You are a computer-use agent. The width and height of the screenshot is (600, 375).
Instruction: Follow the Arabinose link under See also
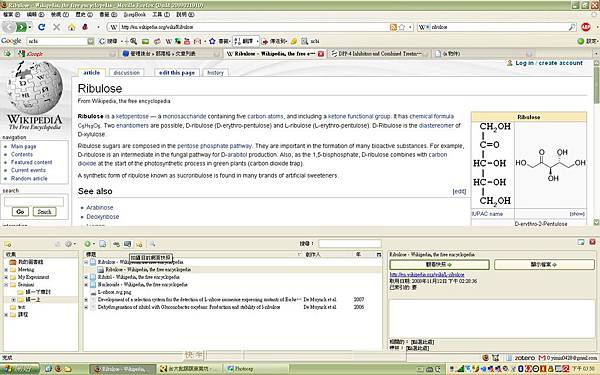click(99, 207)
